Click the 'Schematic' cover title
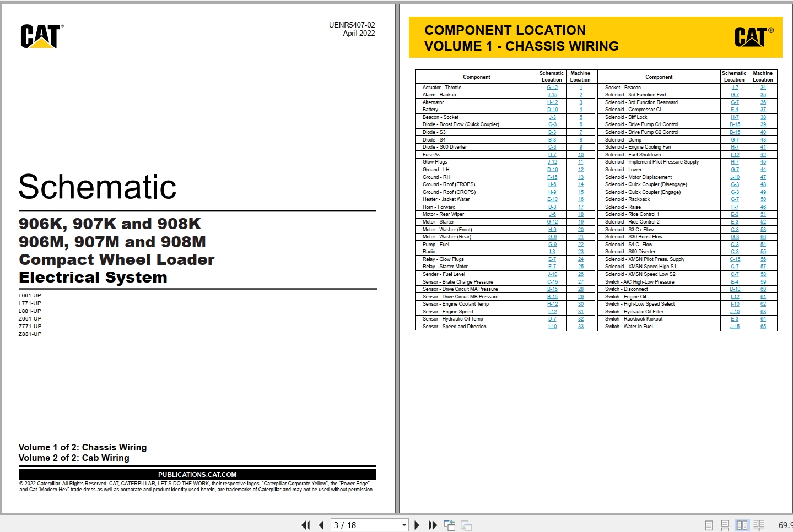 [x=98, y=187]
